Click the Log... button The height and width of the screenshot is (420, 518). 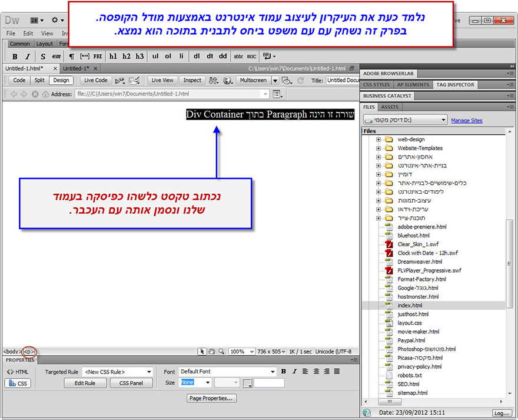pos(501,413)
